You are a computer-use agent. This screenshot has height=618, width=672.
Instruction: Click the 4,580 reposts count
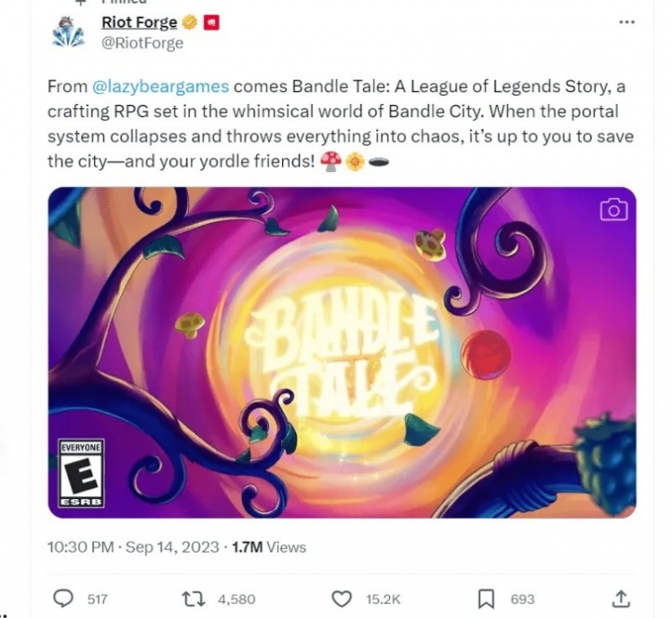[x=237, y=598]
